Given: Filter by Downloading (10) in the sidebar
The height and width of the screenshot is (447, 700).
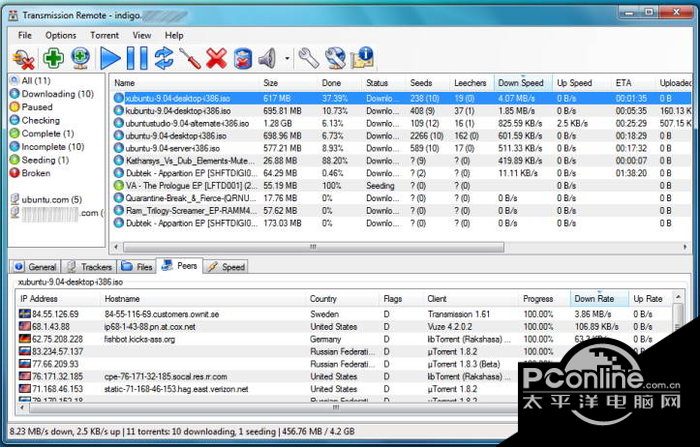Looking at the screenshot, I should [57, 94].
